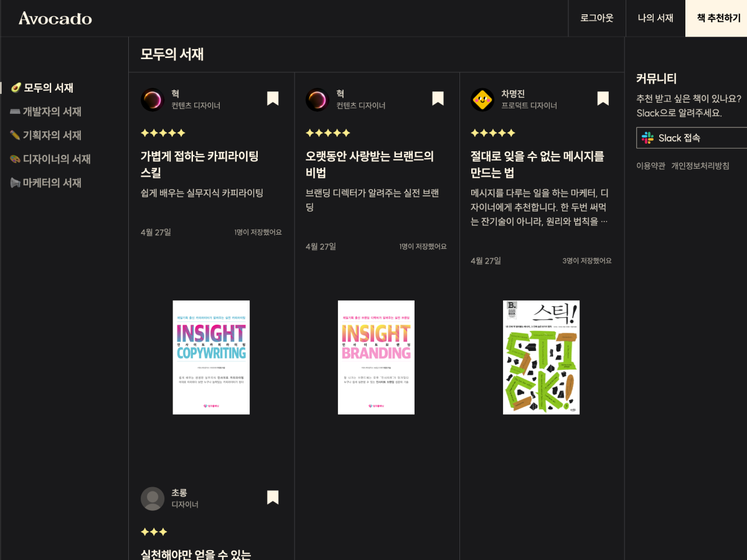
Task: Click 4월 27일 date on the copywriting card
Action: [x=156, y=232]
